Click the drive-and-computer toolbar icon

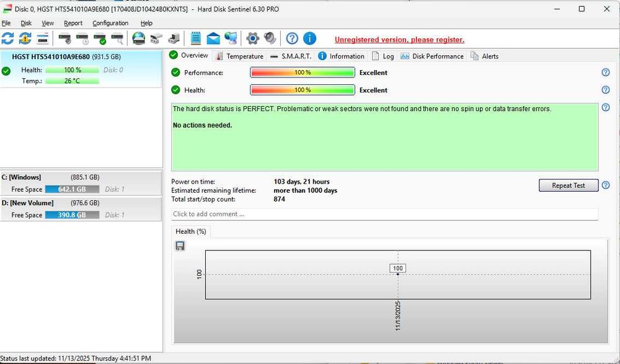pyautogui.click(x=174, y=39)
